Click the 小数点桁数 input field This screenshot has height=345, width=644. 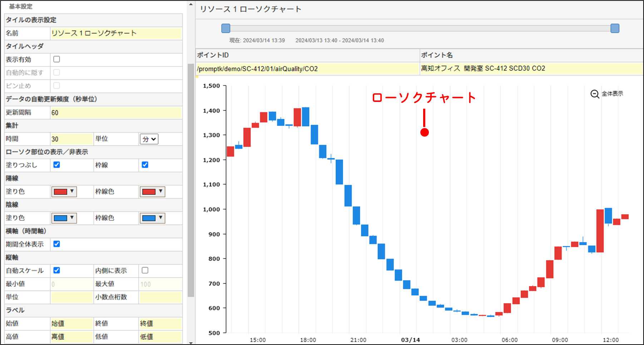(x=160, y=297)
